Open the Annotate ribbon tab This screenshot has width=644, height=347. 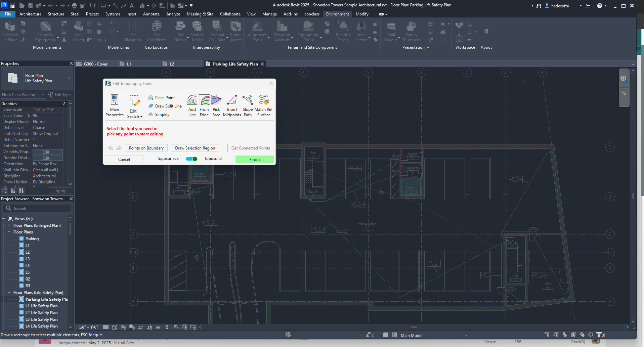[151, 14]
